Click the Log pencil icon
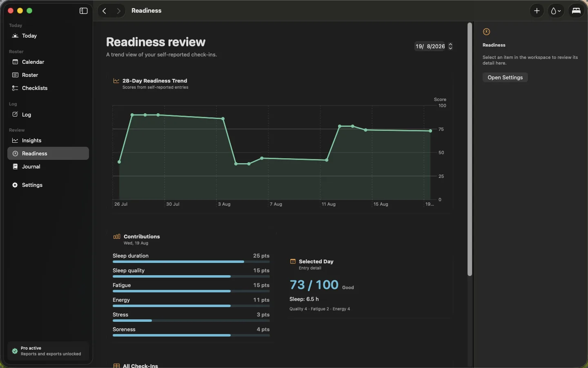 [15, 114]
